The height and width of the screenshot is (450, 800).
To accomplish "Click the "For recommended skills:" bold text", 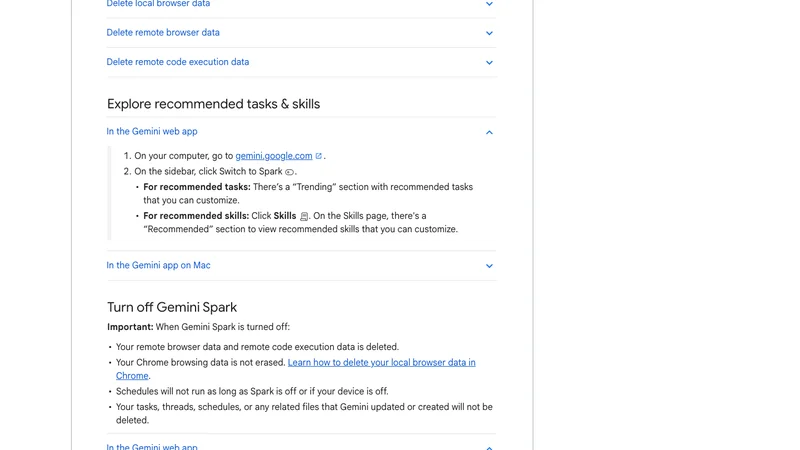I will pyautogui.click(x=196, y=216).
